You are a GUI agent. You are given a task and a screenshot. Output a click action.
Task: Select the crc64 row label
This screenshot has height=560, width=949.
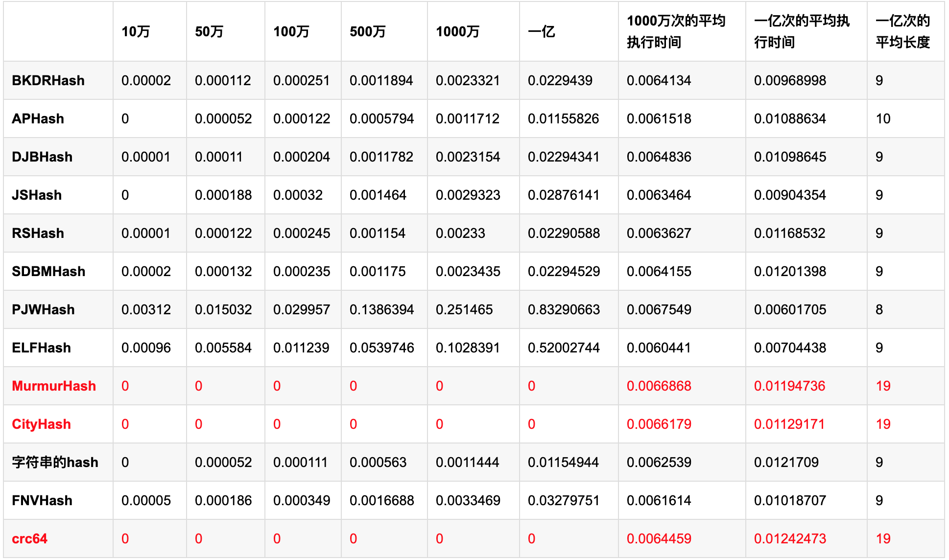[x=29, y=538]
